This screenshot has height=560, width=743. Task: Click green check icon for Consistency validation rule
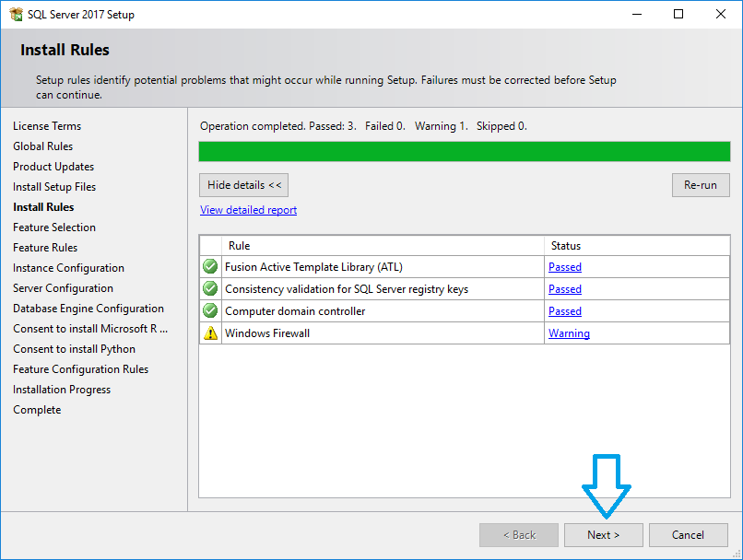point(210,289)
